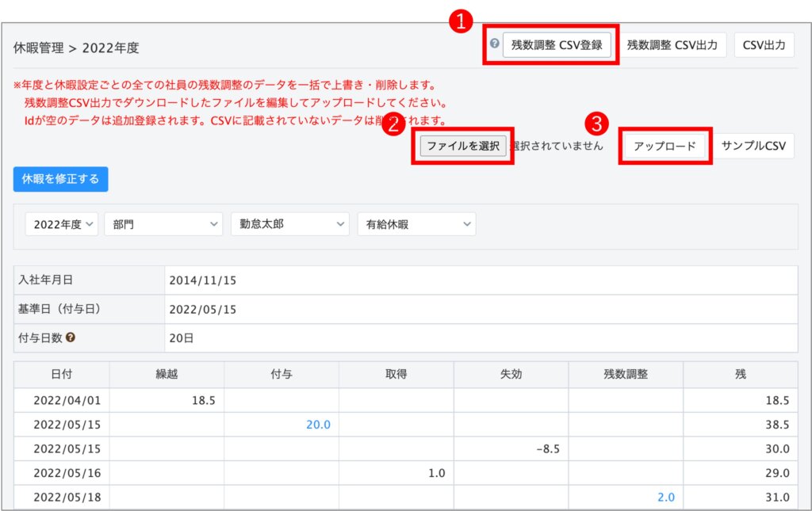Open the blue 2.0 adjustment value link
Image resolution: width=812 pixels, height=511 pixels.
click(665, 498)
